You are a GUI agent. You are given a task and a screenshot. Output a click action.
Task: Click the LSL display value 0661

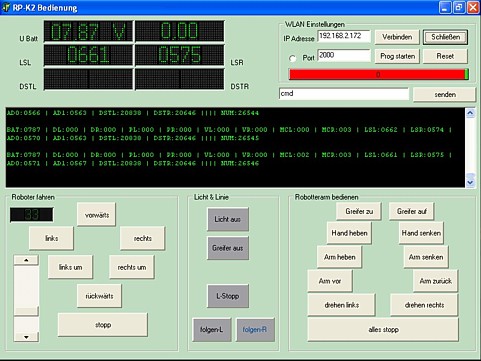88,55
